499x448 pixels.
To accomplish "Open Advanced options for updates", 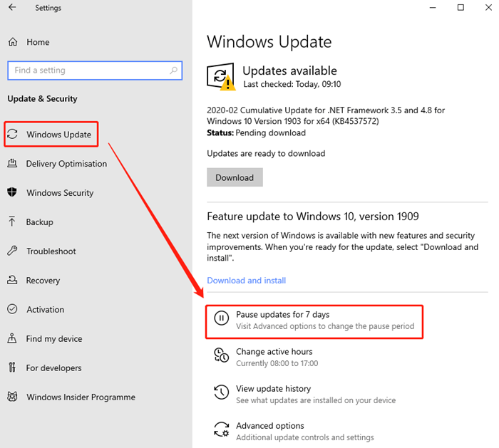I will pyautogui.click(x=270, y=426).
